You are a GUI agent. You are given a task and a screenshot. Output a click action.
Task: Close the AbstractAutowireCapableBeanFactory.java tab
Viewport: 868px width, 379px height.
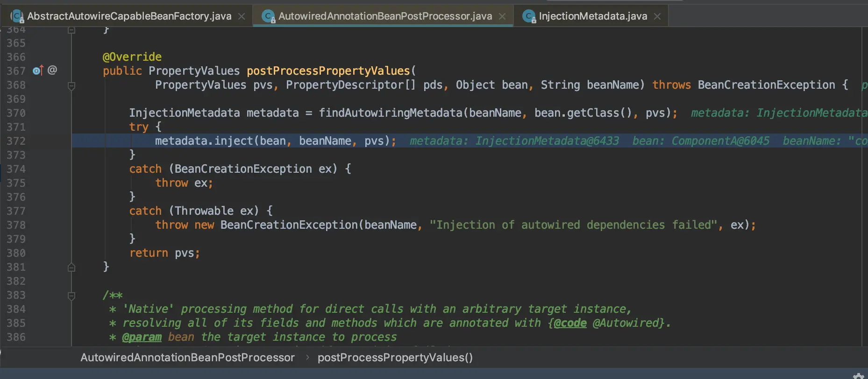(242, 16)
